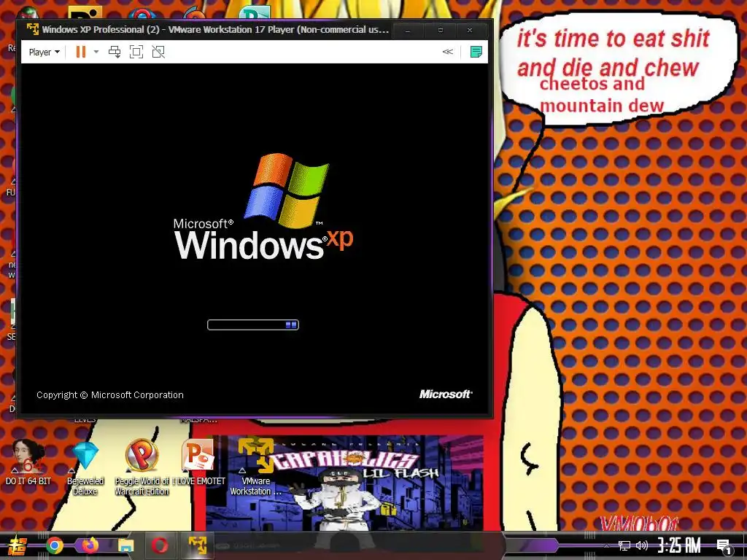Screen dimensions: 747x560
Task: Select the I LOVE EMOTET PowerPoint file
Action: [x=198, y=462]
